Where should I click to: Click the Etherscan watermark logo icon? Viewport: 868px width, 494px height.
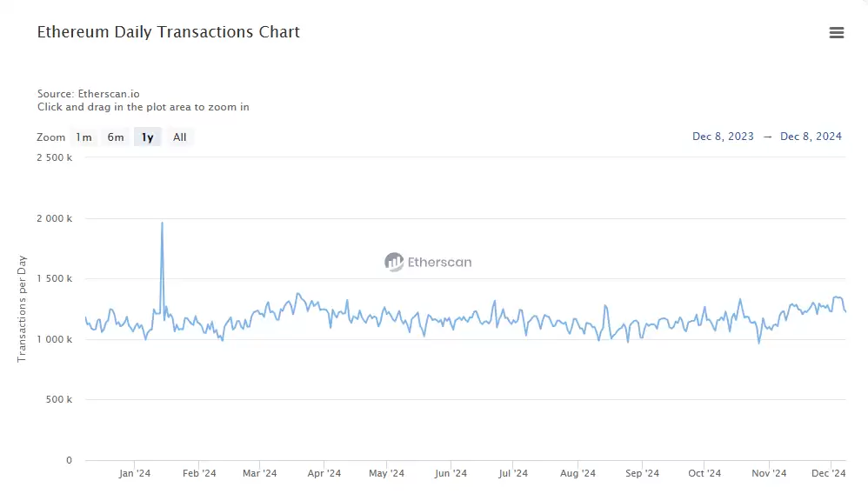tap(394, 262)
